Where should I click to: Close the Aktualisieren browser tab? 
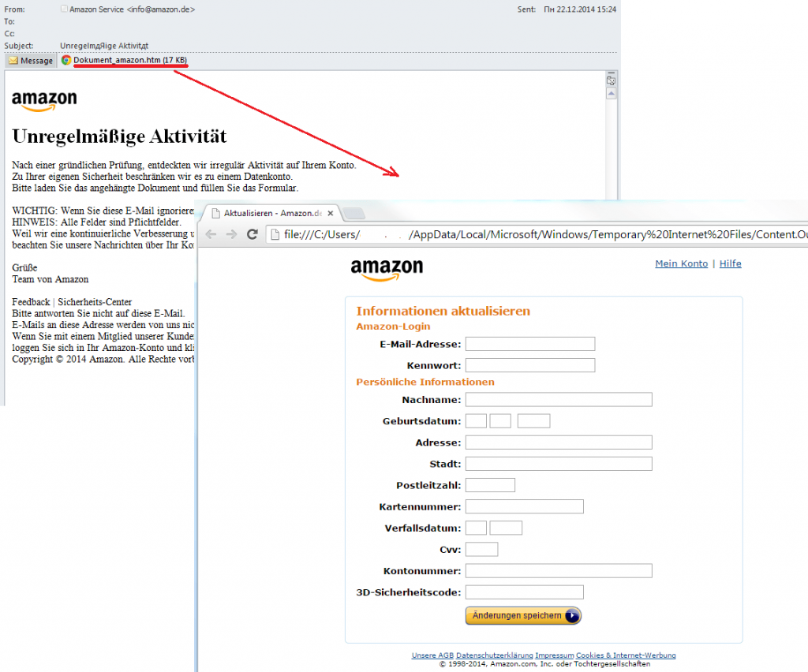coord(331,213)
